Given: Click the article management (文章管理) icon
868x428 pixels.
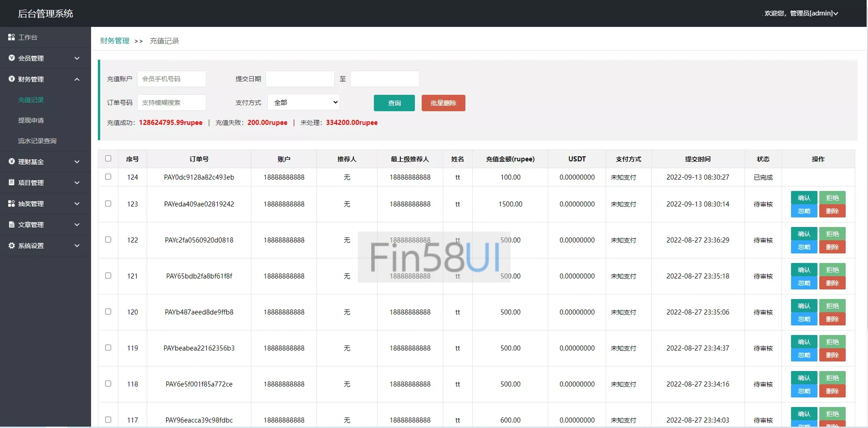Looking at the screenshot, I should click(11, 224).
